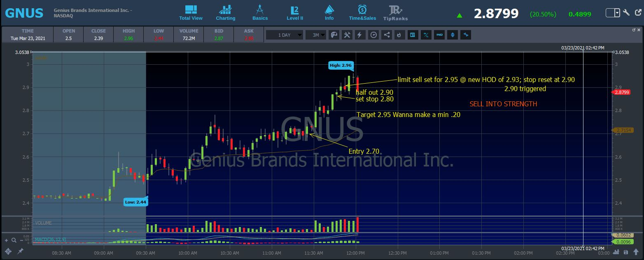
Task: Toggle the data panel layout icon
Action: coord(412,35)
